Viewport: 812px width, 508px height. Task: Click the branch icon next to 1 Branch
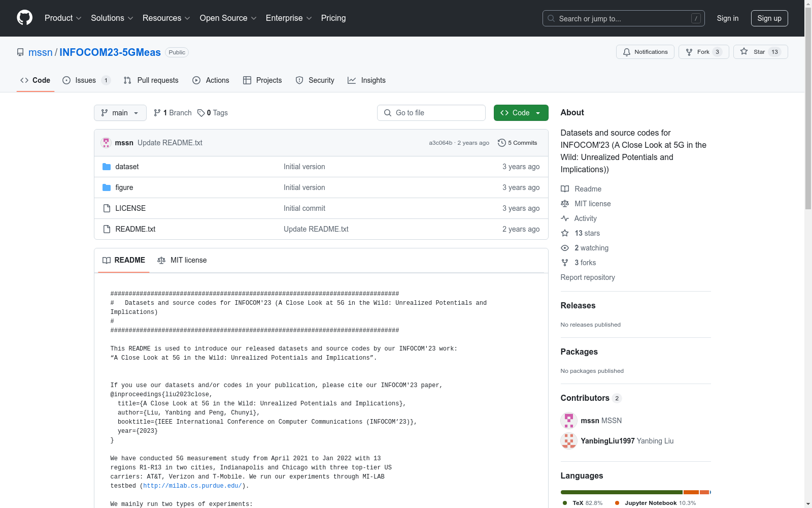157,113
